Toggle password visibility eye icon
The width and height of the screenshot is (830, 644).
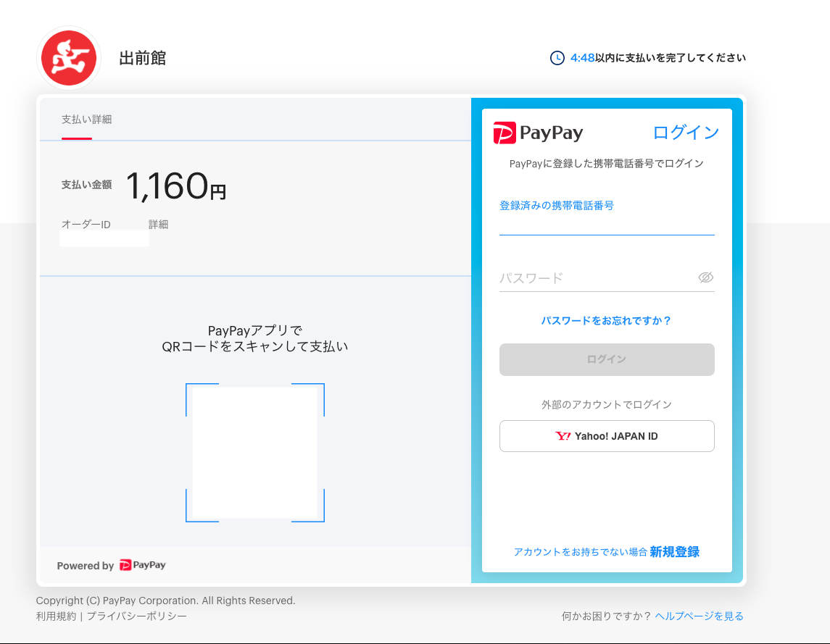coord(705,277)
